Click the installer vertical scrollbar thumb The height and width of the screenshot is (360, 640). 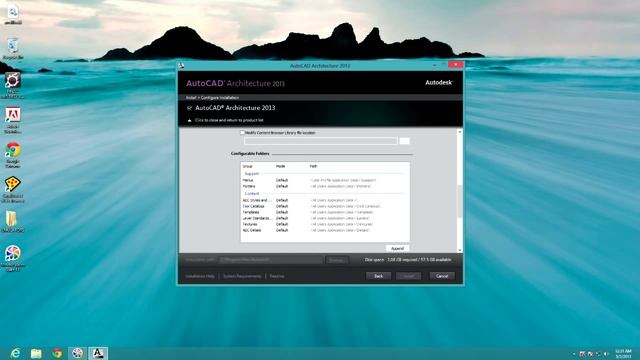(460, 201)
